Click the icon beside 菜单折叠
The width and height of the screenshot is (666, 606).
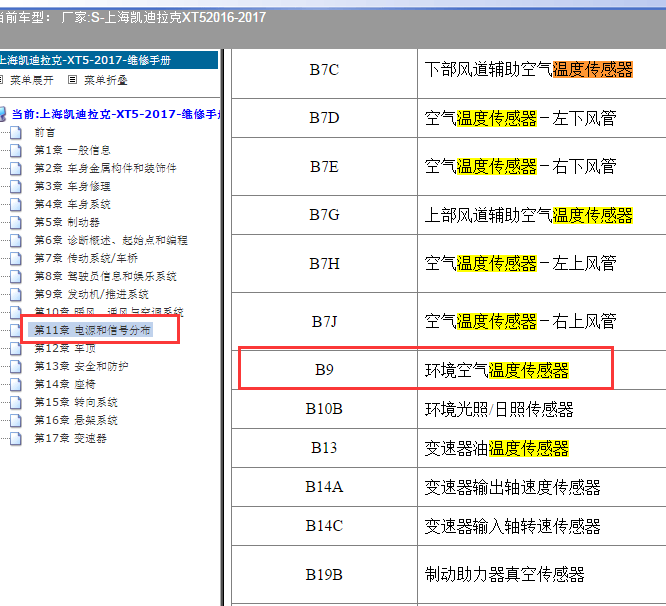coord(73,79)
